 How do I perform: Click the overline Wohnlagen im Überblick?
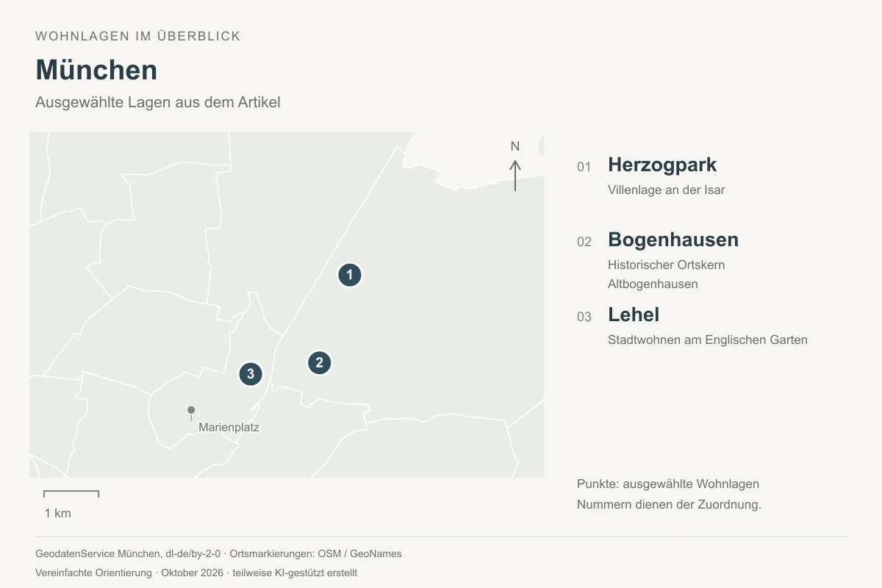pos(138,36)
